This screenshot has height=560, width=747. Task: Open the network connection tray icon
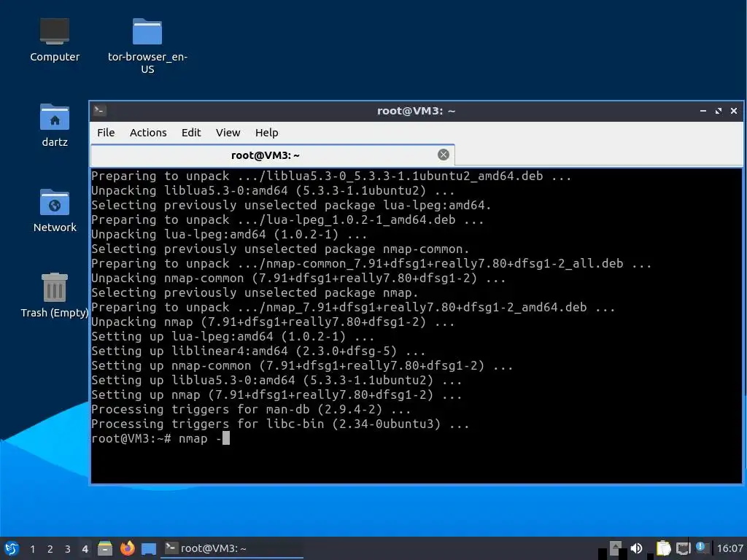pos(683,548)
